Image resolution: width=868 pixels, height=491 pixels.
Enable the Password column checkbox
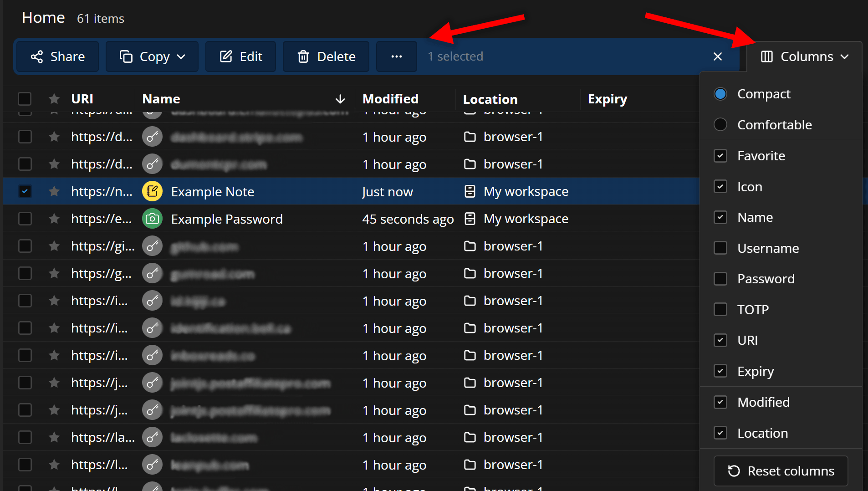point(721,278)
